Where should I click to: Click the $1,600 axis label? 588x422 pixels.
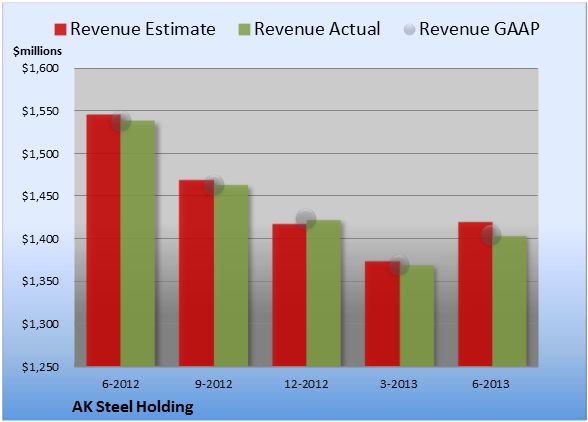[40, 68]
